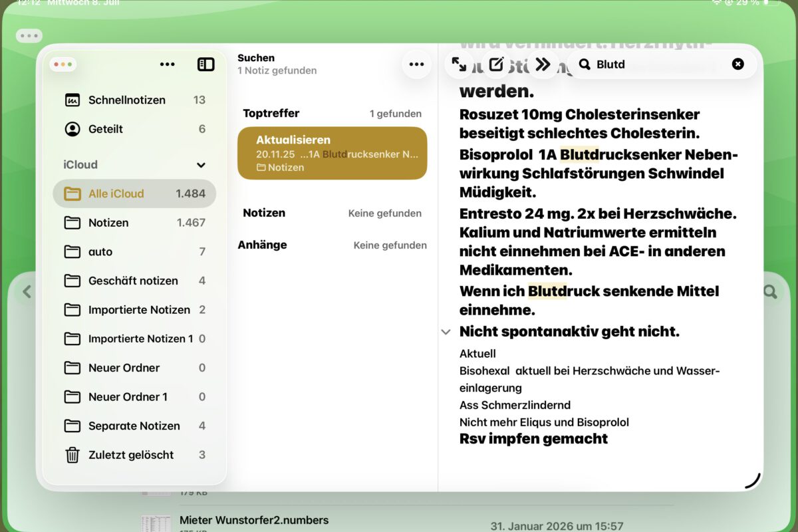Click the Suchen title in results list
Screen dimensions: 798x532
[x=256, y=58]
